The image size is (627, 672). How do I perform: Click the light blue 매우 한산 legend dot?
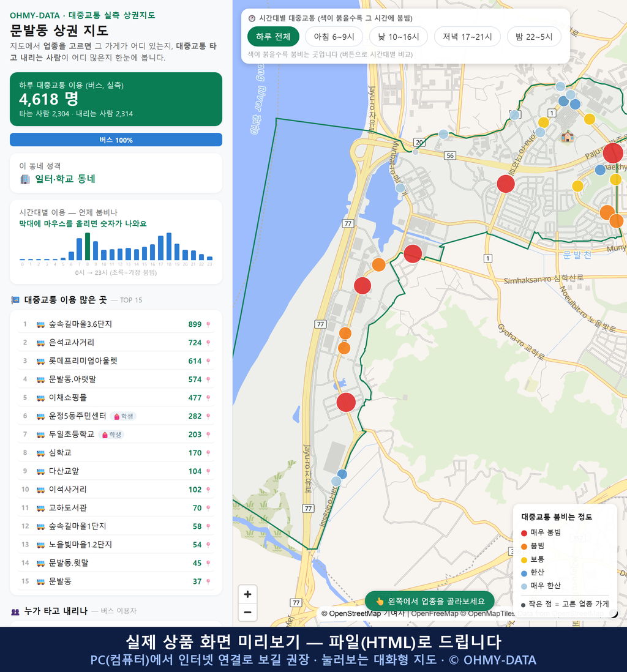(524, 586)
